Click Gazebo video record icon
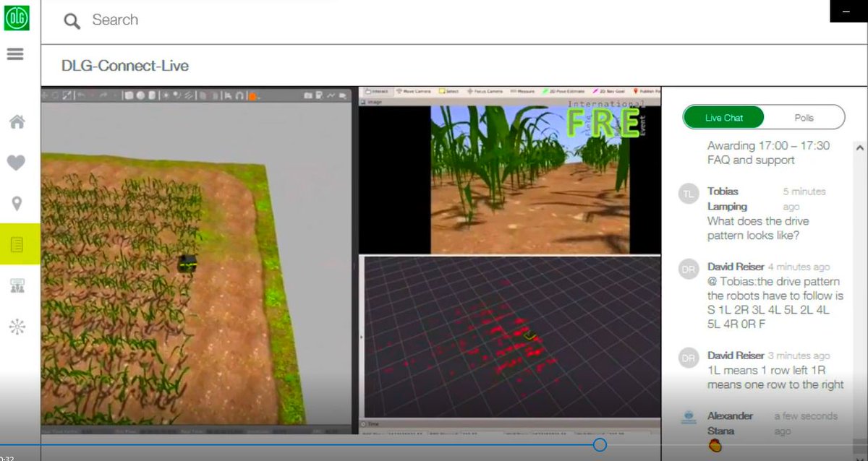Viewport: 868px width, 461px height. click(x=343, y=95)
